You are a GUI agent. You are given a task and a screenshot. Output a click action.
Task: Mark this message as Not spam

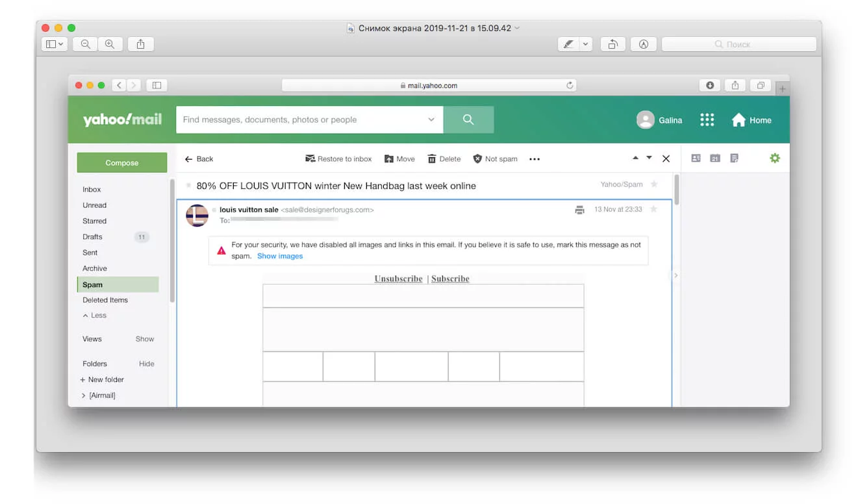click(495, 158)
